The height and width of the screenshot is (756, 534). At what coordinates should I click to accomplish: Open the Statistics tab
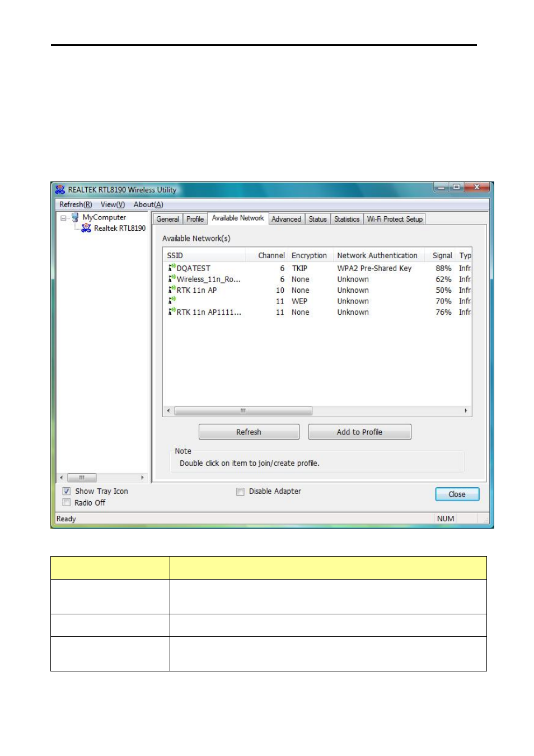[x=347, y=219]
